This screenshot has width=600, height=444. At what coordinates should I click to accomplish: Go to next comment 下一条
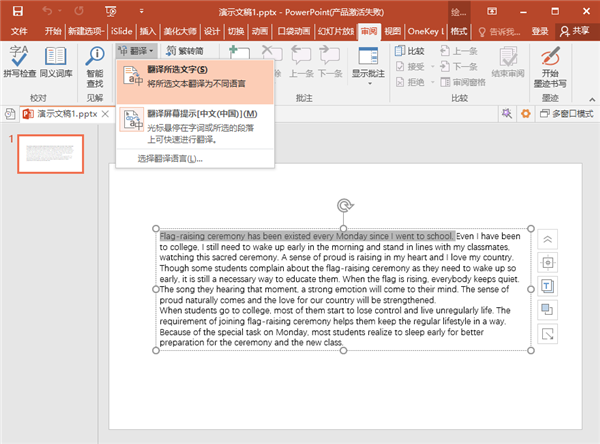pos(330,62)
